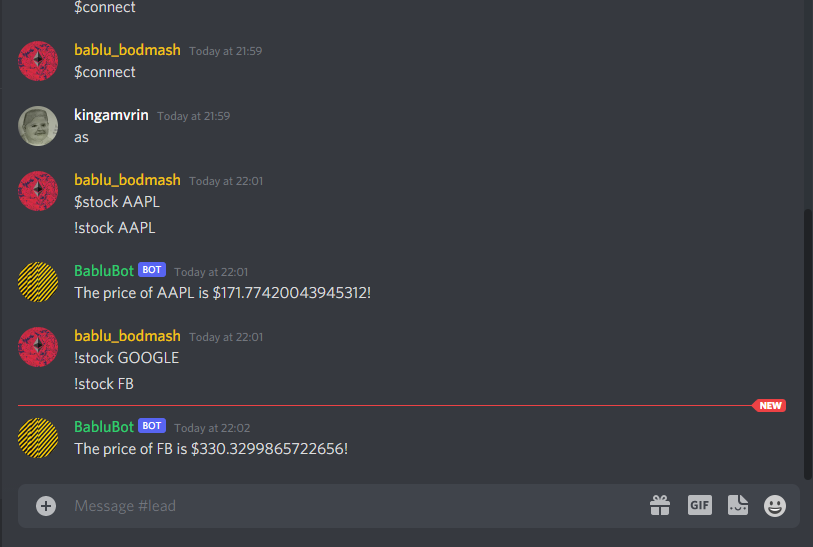This screenshot has width=813, height=547.
Task: Click BabluBot username at 22:02 message
Action: click(104, 427)
